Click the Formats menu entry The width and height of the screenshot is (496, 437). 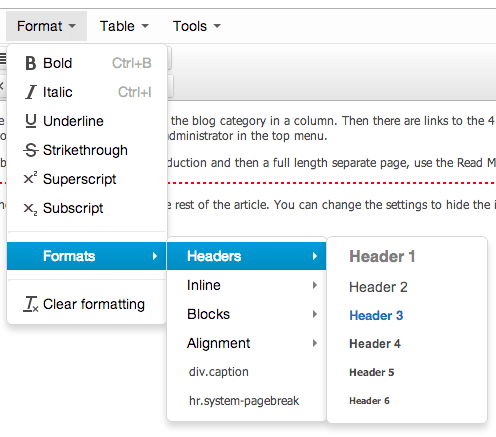[87, 256]
